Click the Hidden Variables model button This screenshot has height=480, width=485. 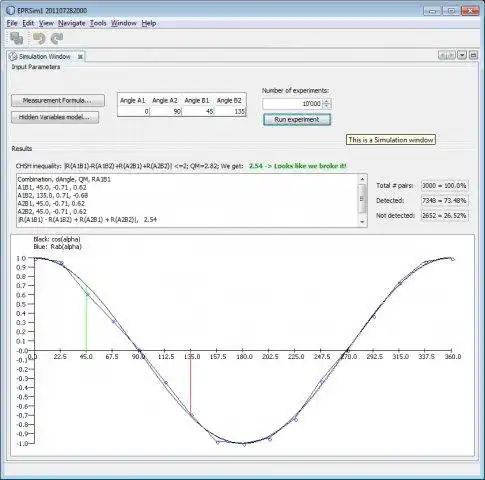point(55,117)
